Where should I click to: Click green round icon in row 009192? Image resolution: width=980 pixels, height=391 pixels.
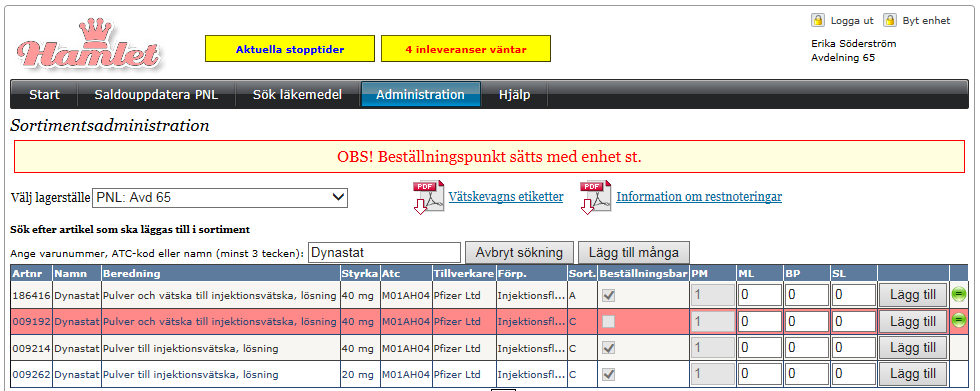pyautogui.click(x=958, y=321)
